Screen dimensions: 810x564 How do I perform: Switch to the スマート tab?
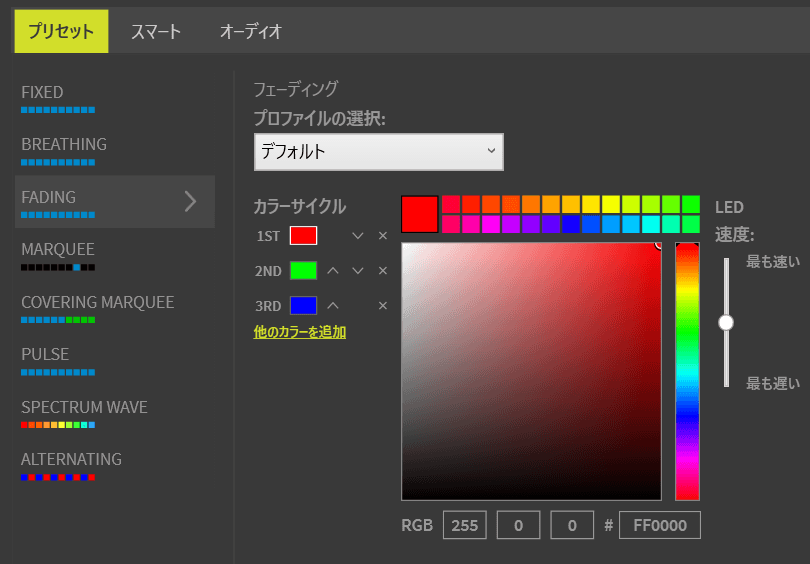(x=156, y=32)
